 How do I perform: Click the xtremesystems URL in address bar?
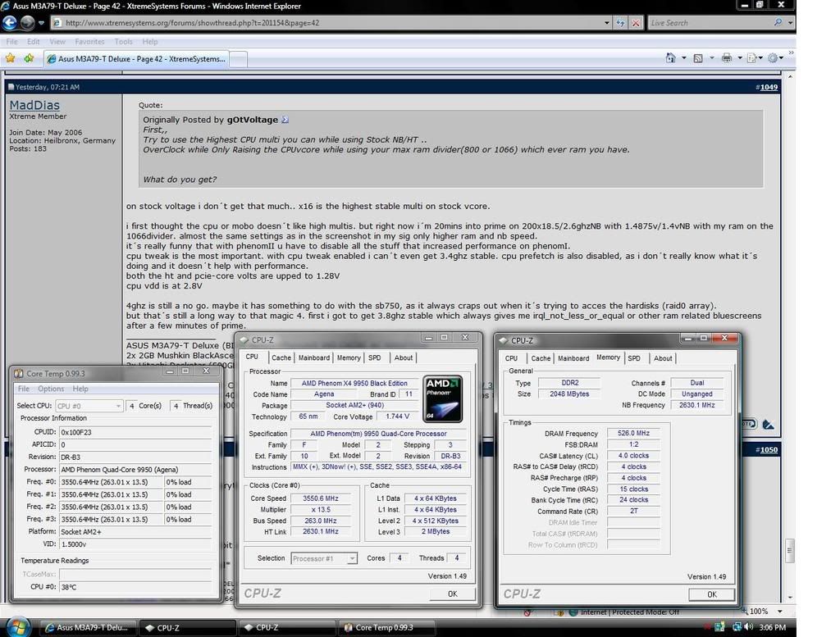click(x=192, y=23)
